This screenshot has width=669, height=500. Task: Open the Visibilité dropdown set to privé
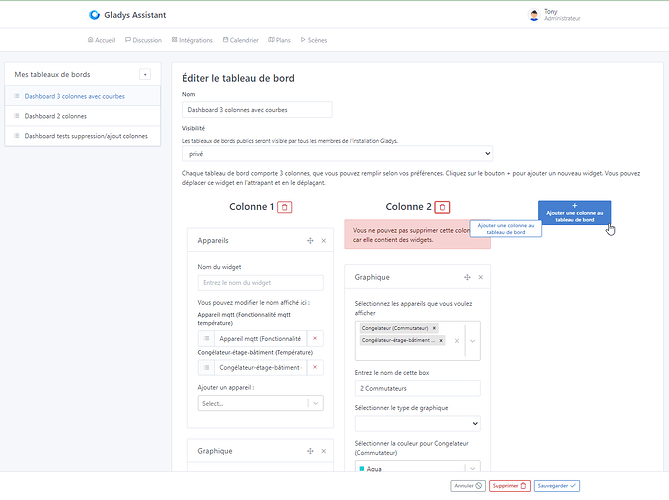click(338, 154)
